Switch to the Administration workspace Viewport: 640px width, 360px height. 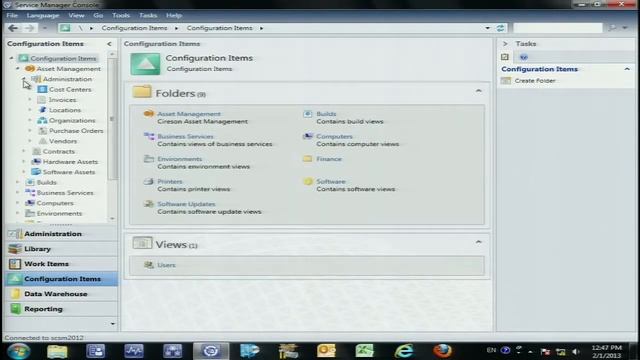pos(62,234)
